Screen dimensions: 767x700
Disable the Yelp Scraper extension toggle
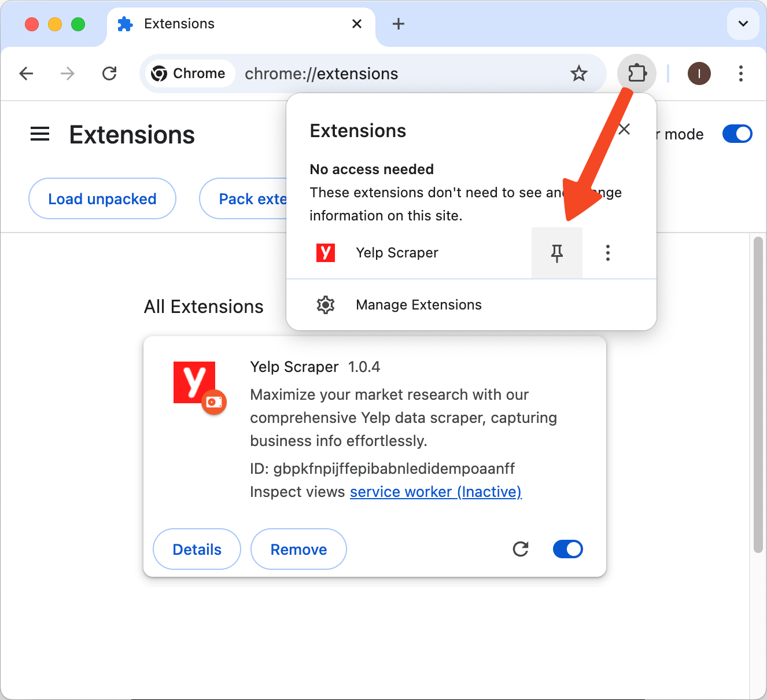[568, 549]
